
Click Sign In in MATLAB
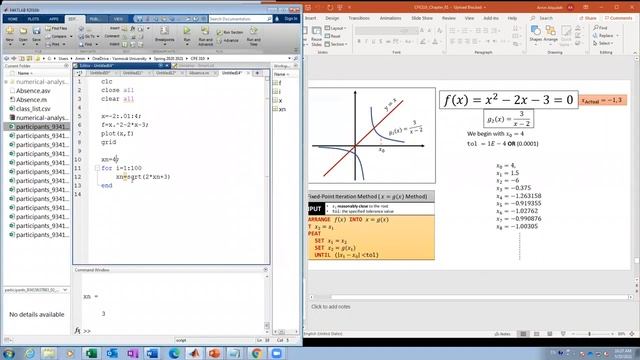tap(291, 19)
